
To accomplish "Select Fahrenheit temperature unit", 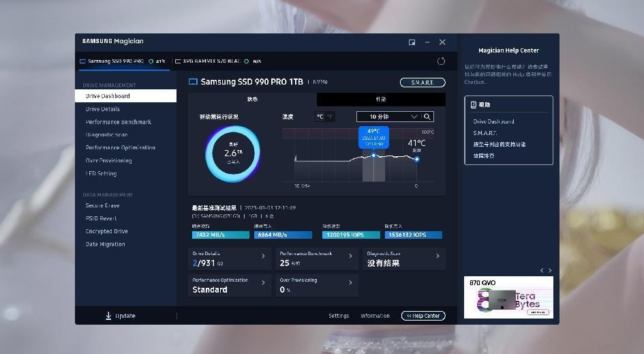I will tap(330, 117).
